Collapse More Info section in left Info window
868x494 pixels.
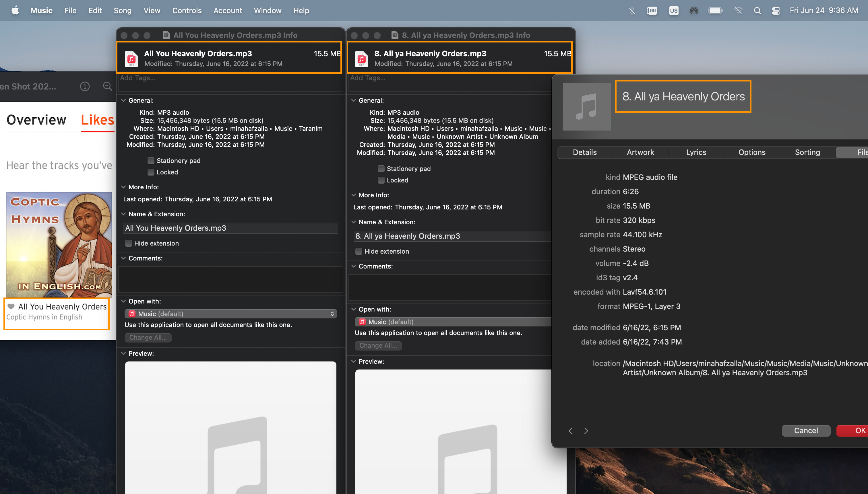coord(123,187)
